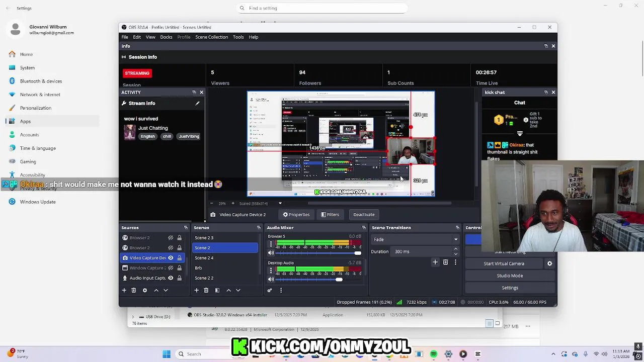Mute the Browser 5 audio
This screenshot has height=362, width=644.
(271, 253)
